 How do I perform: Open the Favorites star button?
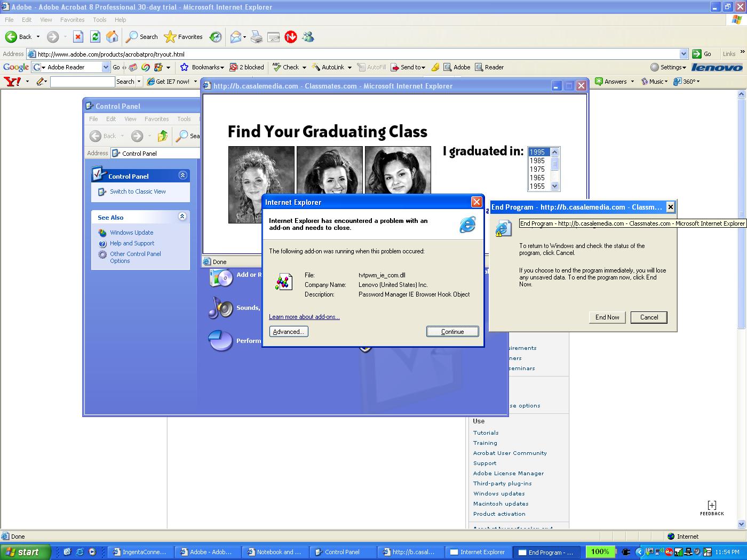pos(170,37)
